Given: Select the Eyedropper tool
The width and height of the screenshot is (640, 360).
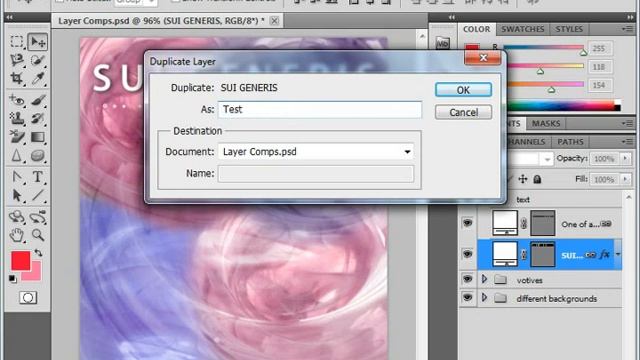Looking at the screenshot, I should pyautogui.click(x=38, y=78).
